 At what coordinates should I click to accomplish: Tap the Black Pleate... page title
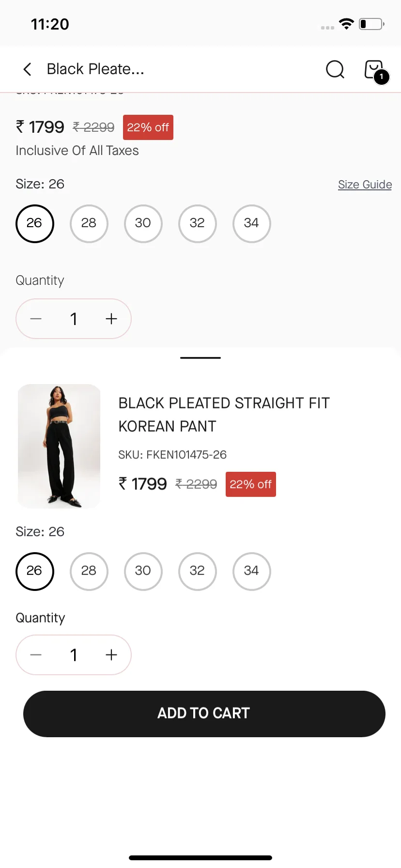(95, 69)
